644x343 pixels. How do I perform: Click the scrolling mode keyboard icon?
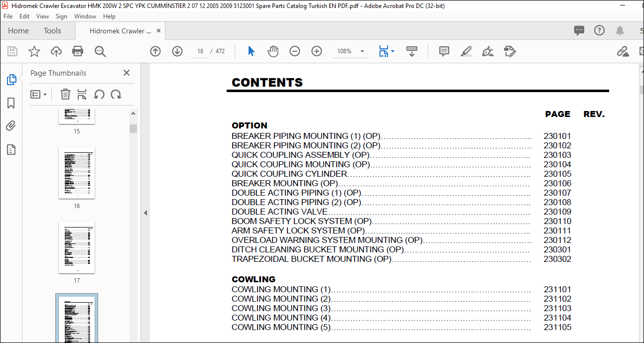(x=412, y=51)
